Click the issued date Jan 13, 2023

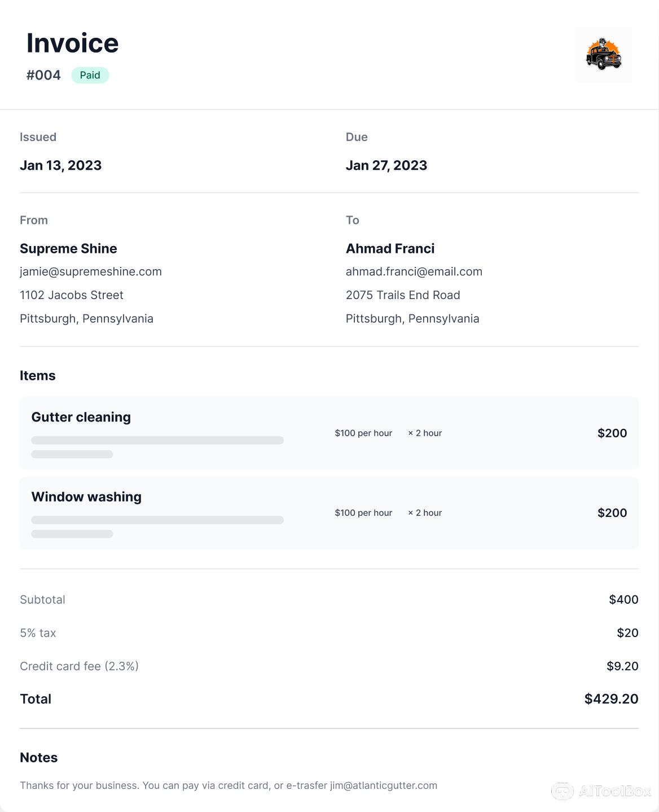pos(61,165)
